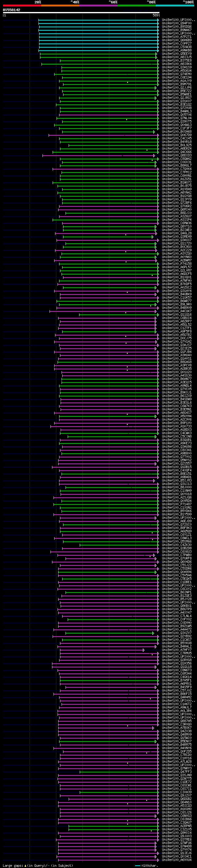Click the purple alignment bar for UniRef100_Q05T06

pyautogui.click(x=109, y=115)
